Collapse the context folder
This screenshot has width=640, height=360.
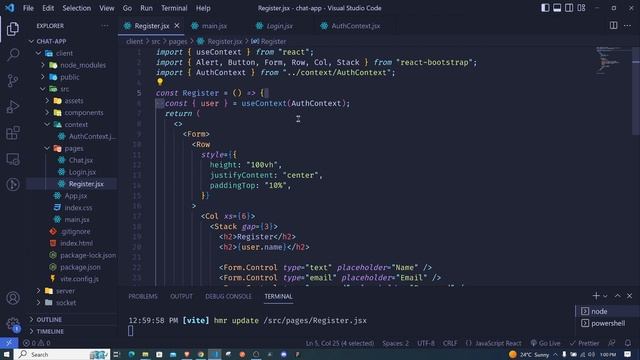tap(47, 124)
